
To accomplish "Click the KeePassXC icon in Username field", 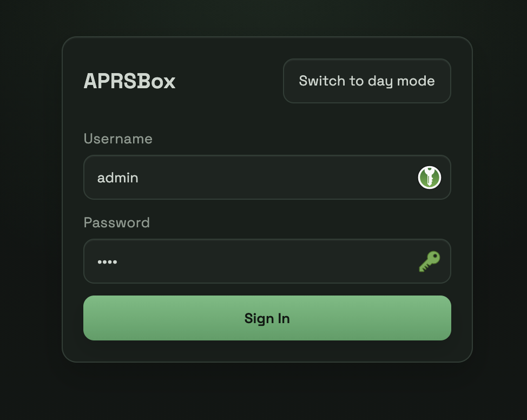I will click(429, 178).
